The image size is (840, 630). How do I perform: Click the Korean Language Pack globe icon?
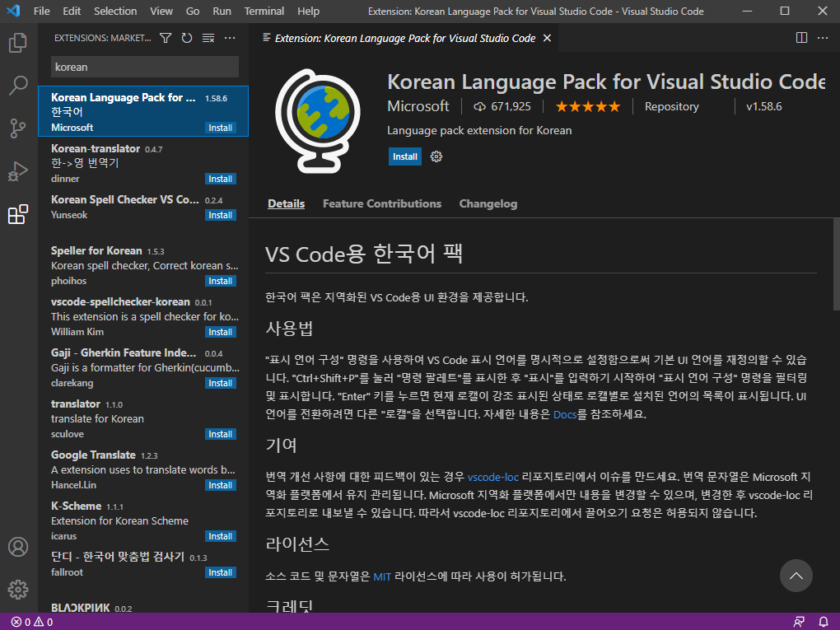click(318, 120)
